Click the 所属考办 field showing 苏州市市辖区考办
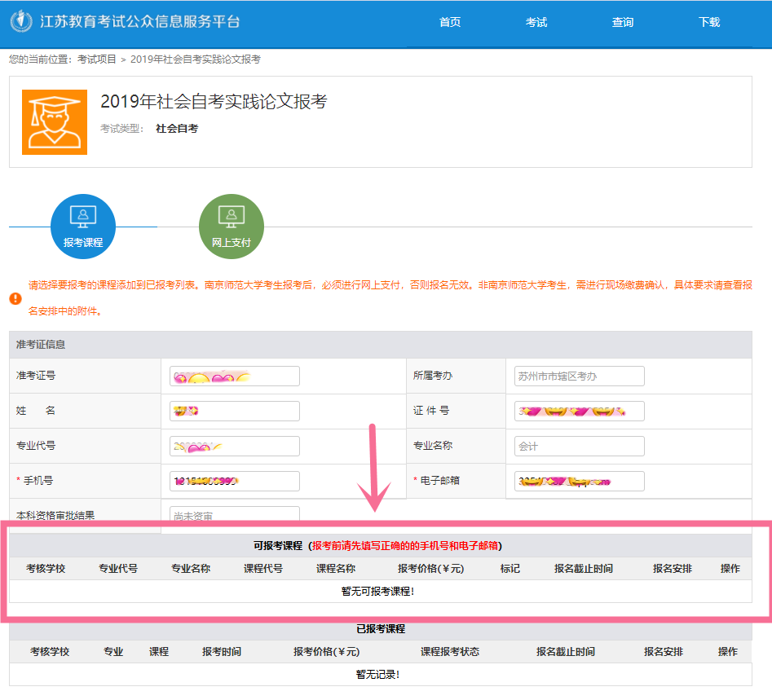The width and height of the screenshot is (772, 700). click(580, 376)
